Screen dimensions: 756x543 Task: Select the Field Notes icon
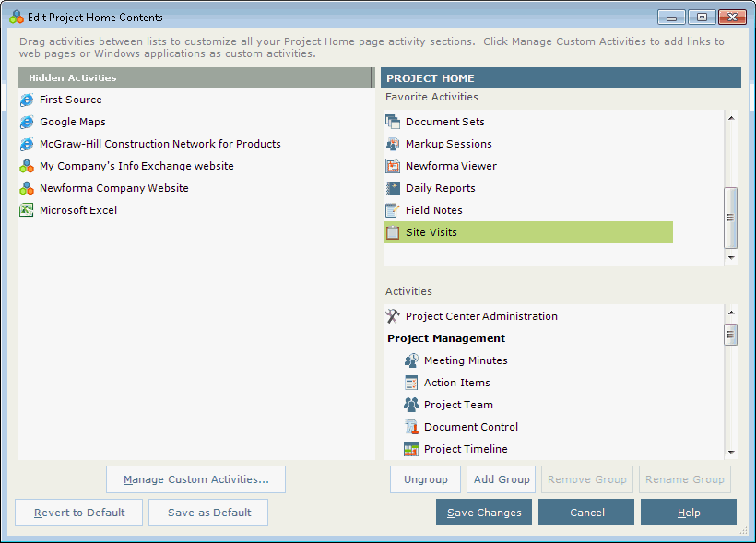tap(393, 210)
